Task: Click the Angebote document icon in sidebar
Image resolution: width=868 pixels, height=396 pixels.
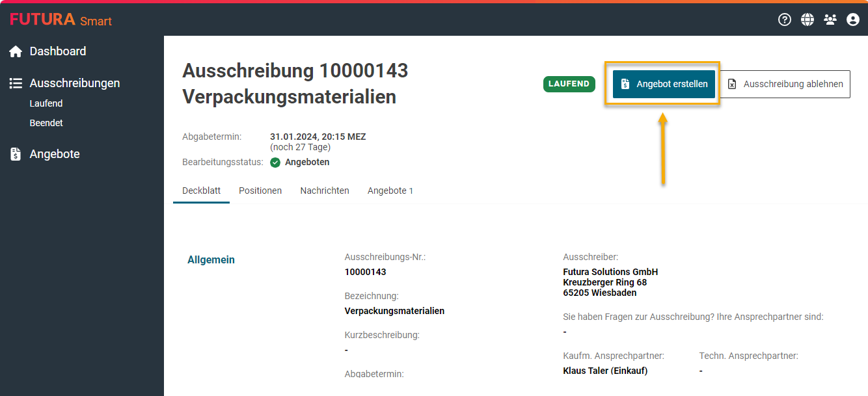Action: point(16,154)
